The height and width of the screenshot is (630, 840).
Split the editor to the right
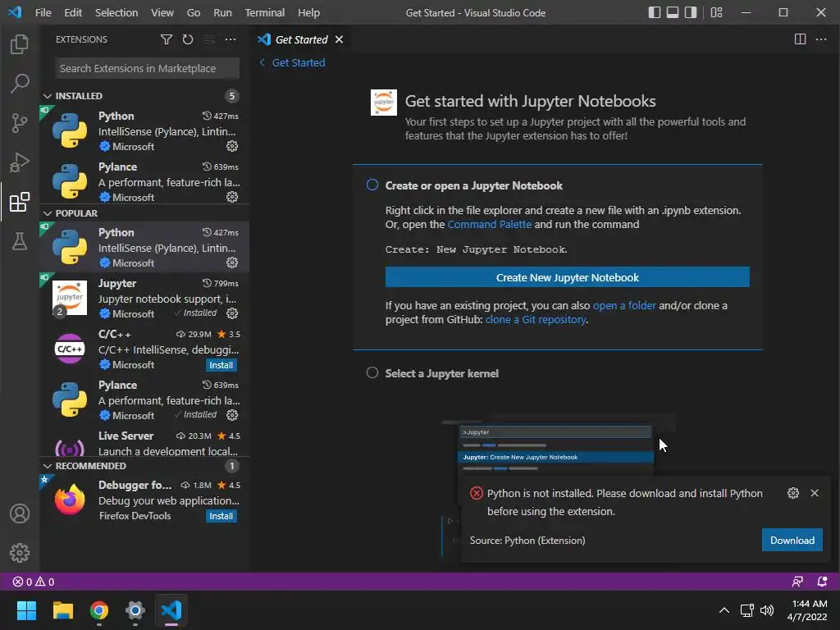tap(800, 39)
